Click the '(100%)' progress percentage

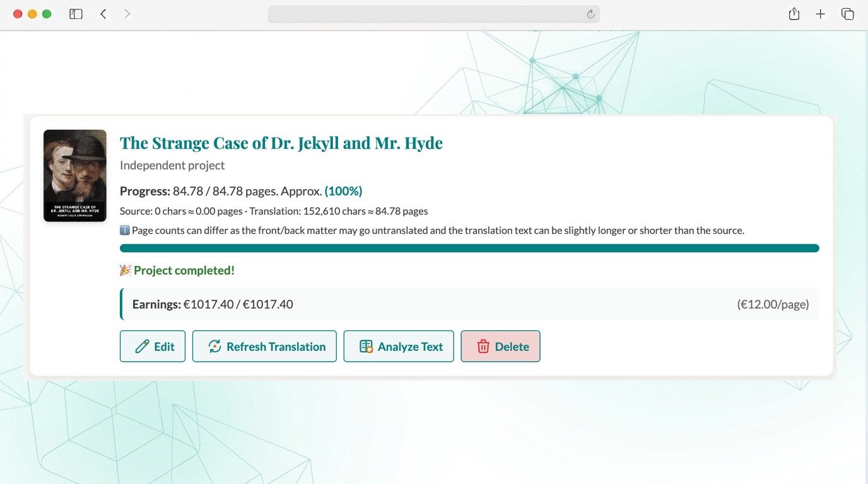[x=343, y=191]
